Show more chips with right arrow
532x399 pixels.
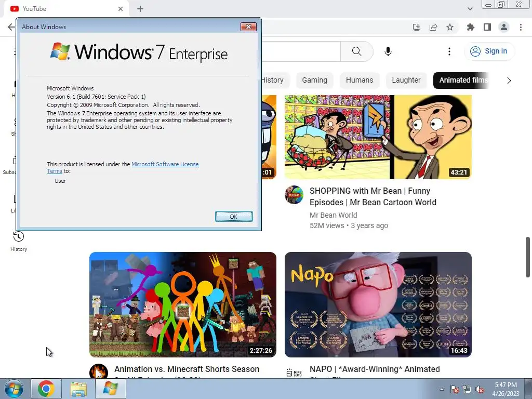pyautogui.click(x=509, y=81)
